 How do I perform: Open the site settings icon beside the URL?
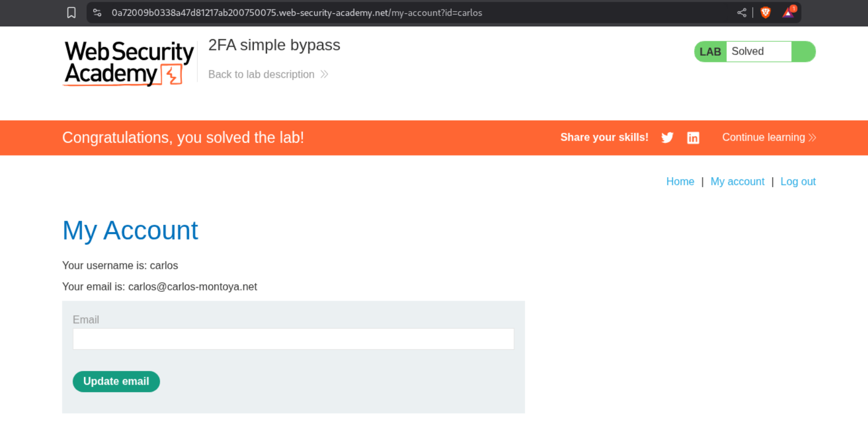click(97, 13)
